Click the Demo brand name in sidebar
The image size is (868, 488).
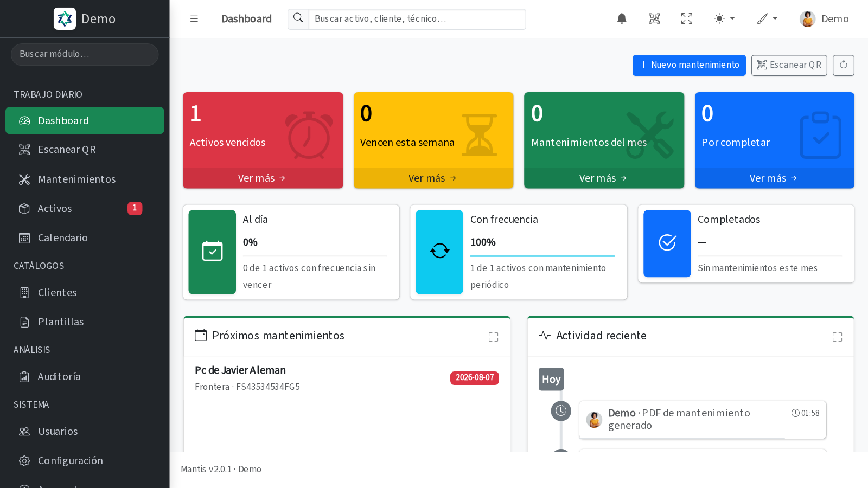click(x=99, y=19)
